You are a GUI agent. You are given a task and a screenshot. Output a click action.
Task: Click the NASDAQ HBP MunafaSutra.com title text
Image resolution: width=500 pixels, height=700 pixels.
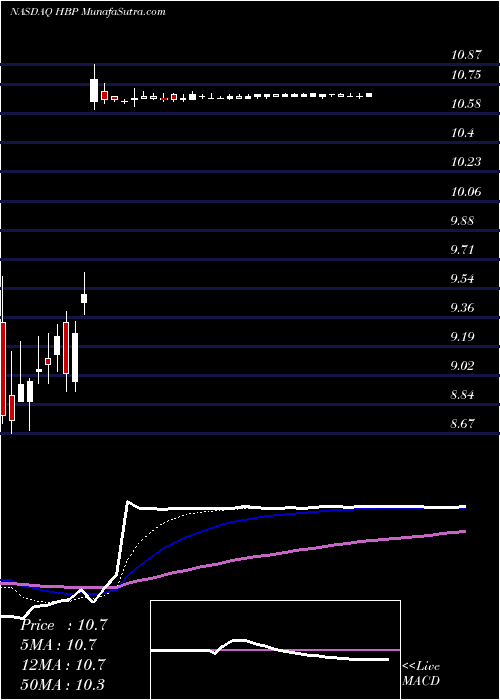click(88, 12)
